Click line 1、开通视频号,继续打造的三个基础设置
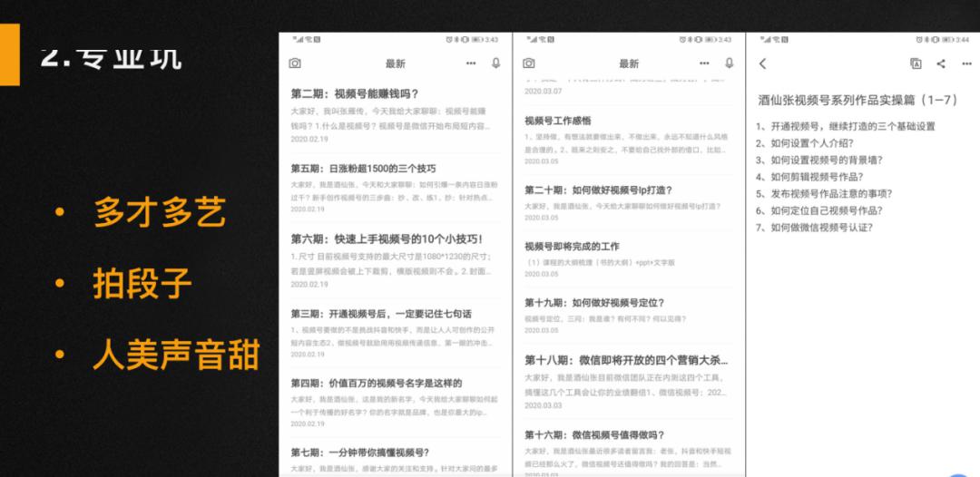 [x=845, y=126]
